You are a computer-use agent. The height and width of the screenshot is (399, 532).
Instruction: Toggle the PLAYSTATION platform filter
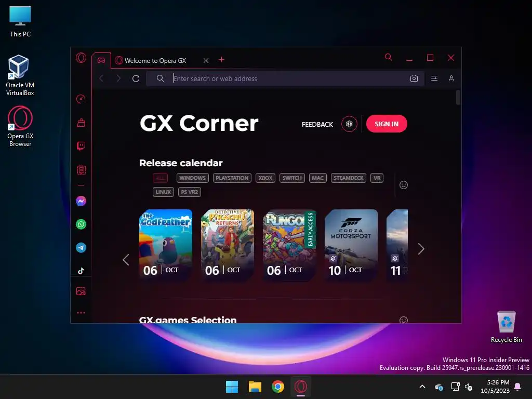coord(232,178)
